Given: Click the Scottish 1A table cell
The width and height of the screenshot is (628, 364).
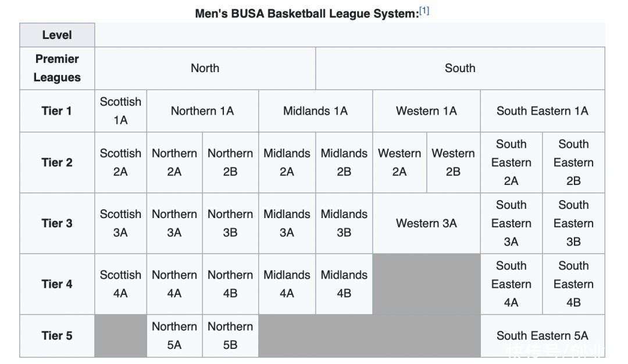Looking at the screenshot, I should (120, 110).
